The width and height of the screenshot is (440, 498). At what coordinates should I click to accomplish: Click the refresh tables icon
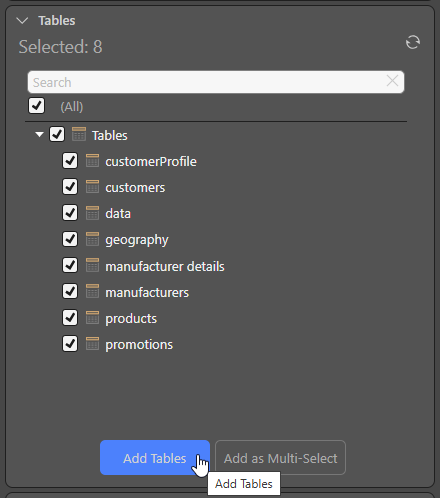coord(413,42)
